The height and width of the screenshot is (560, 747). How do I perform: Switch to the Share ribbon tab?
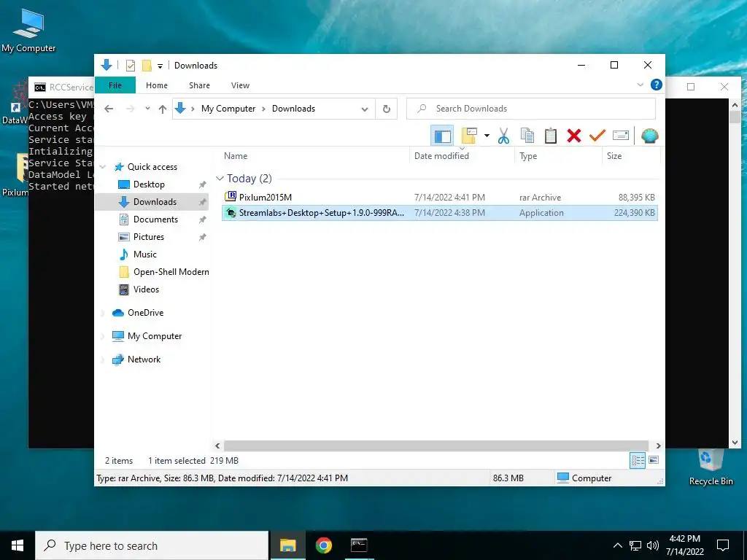pyautogui.click(x=199, y=85)
